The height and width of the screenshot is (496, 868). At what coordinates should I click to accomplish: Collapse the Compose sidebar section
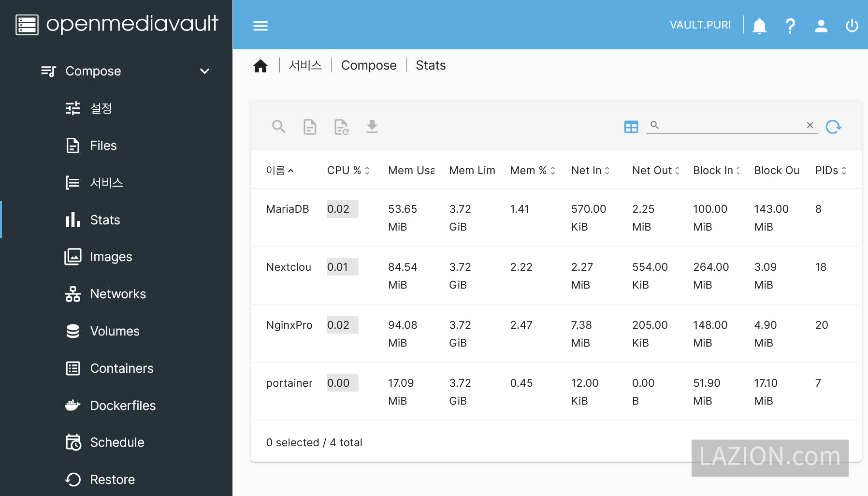click(205, 71)
